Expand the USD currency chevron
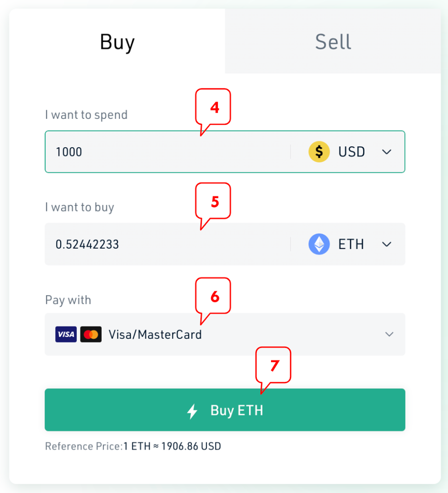Screen dimensions: 448x493 (387, 152)
